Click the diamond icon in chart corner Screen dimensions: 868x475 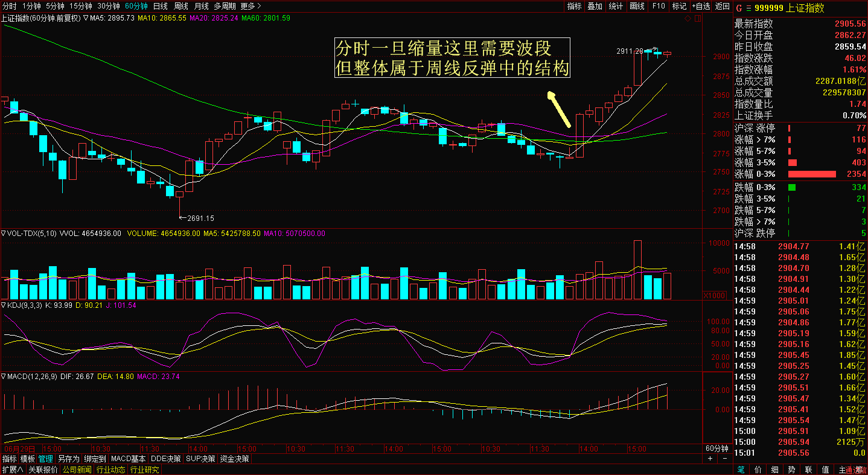pyautogui.click(x=688, y=19)
